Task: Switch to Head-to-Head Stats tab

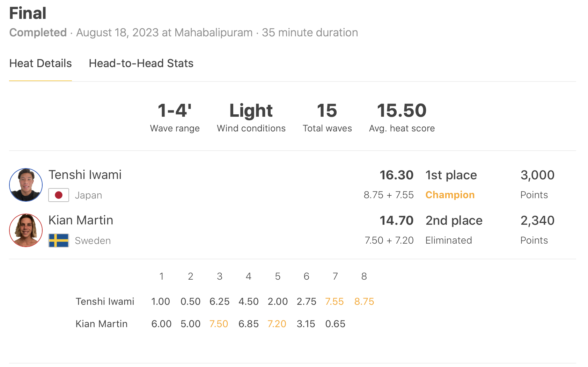Action: (141, 63)
